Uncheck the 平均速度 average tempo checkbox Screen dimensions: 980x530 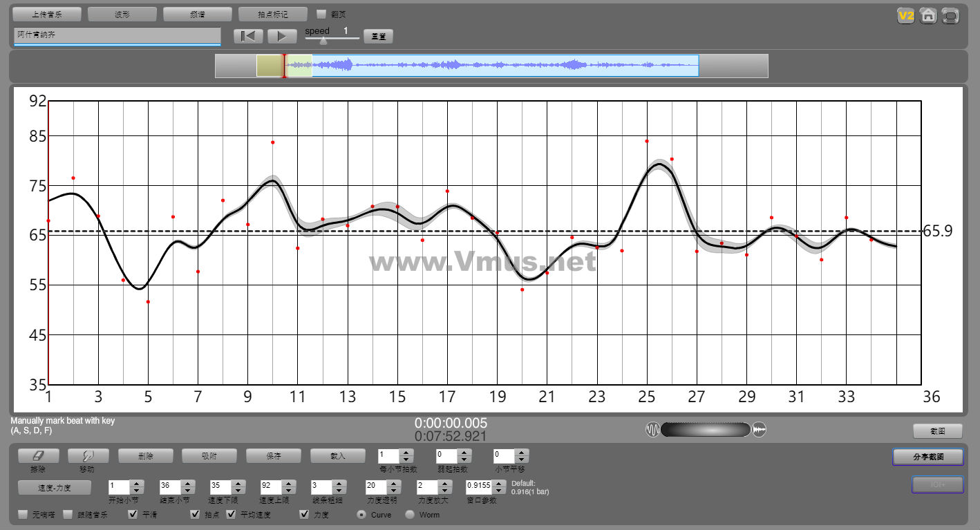(x=231, y=514)
